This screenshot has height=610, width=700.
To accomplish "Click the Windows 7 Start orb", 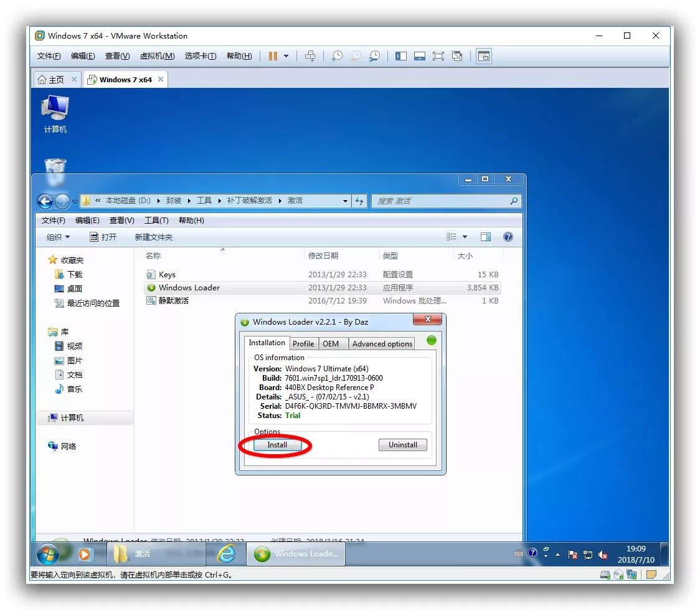I will [48, 553].
